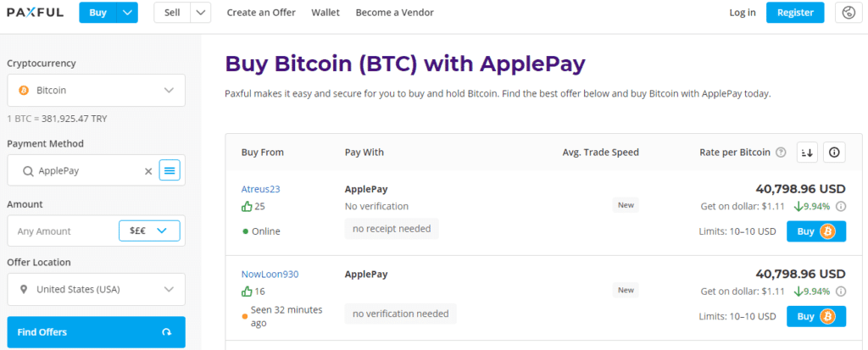
Task: Select United States offer location dropdown
Action: click(96, 290)
